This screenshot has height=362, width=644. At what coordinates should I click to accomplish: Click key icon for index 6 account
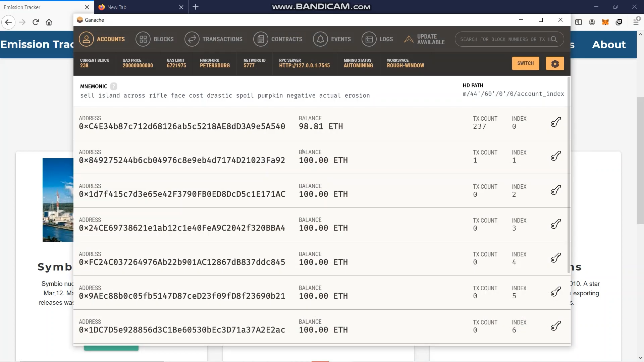point(555,326)
